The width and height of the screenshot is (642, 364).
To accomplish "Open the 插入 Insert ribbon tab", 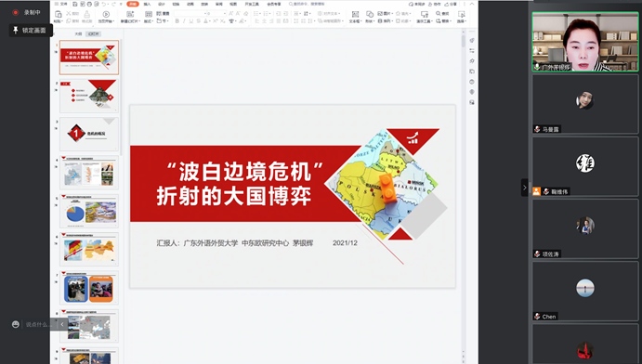I will (x=147, y=4).
